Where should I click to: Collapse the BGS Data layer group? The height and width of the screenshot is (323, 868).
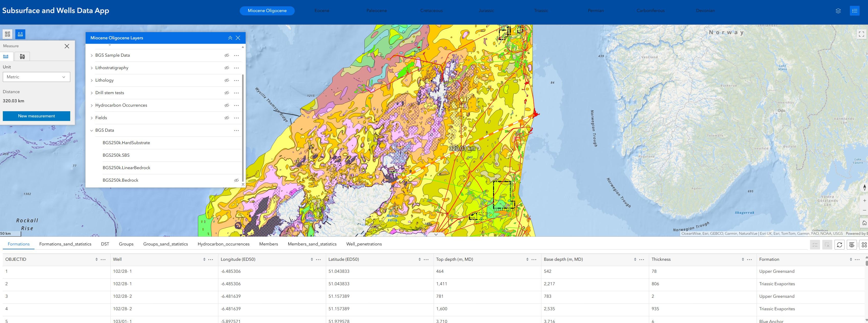[91, 130]
